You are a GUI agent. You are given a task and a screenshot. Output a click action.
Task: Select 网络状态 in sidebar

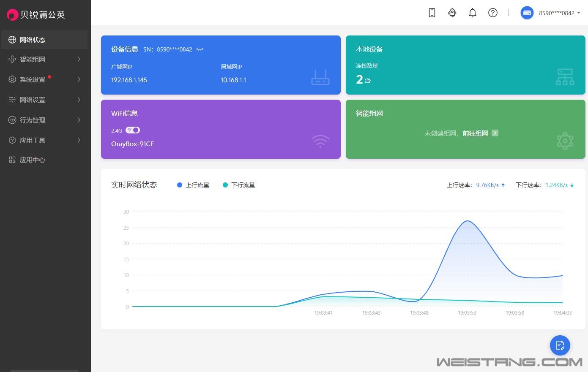(44, 40)
